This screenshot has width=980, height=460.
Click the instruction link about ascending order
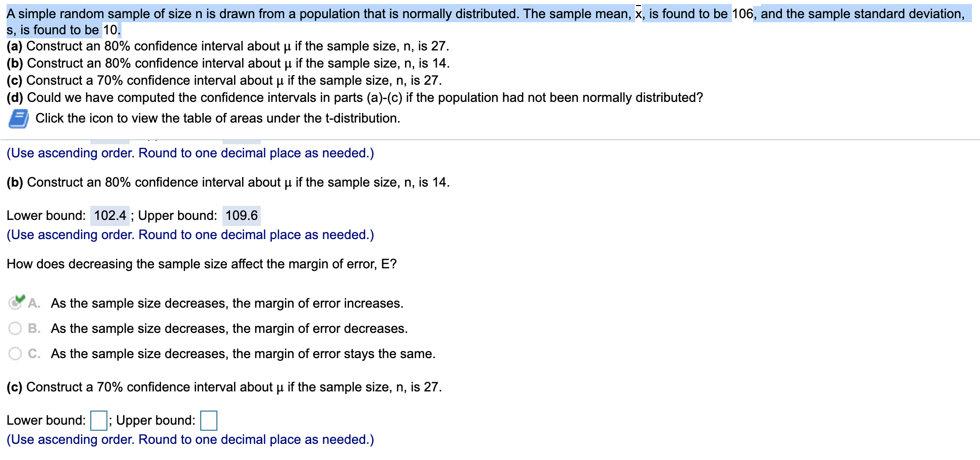pyautogui.click(x=189, y=153)
